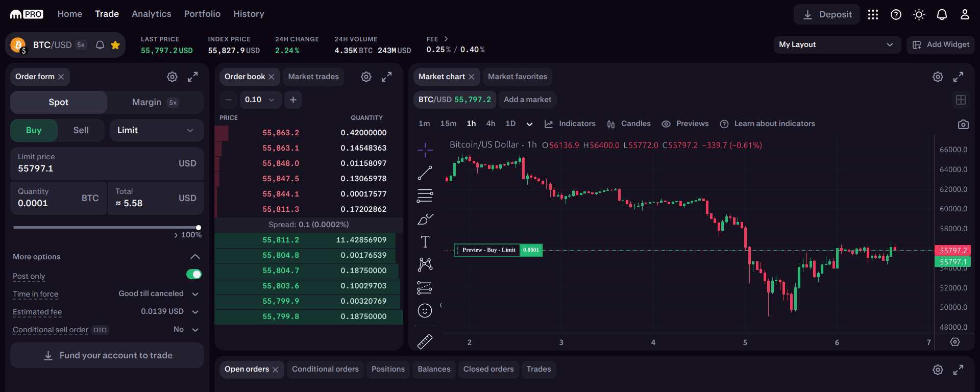Open notifications bell in top bar
980x392 pixels.
coord(942,14)
